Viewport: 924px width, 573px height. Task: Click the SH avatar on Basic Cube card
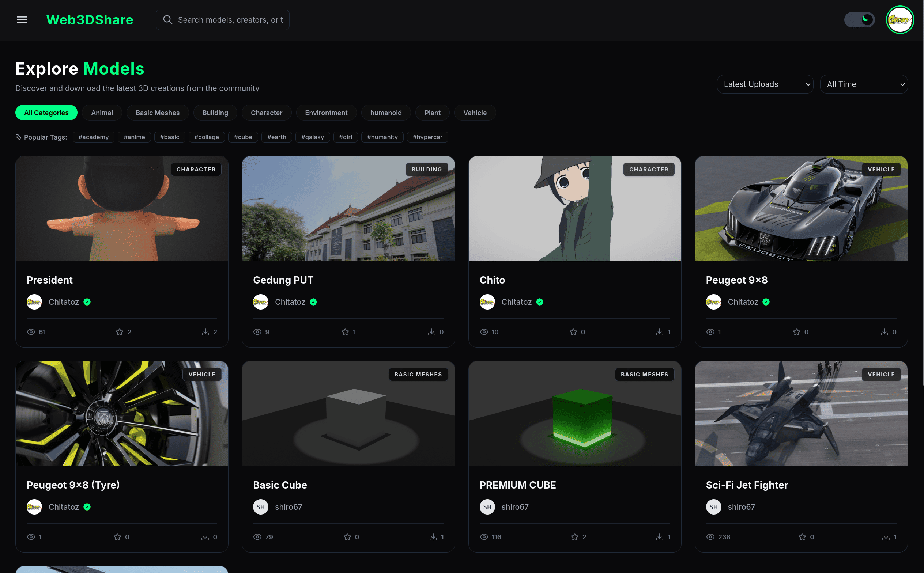pyautogui.click(x=260, y=507)
